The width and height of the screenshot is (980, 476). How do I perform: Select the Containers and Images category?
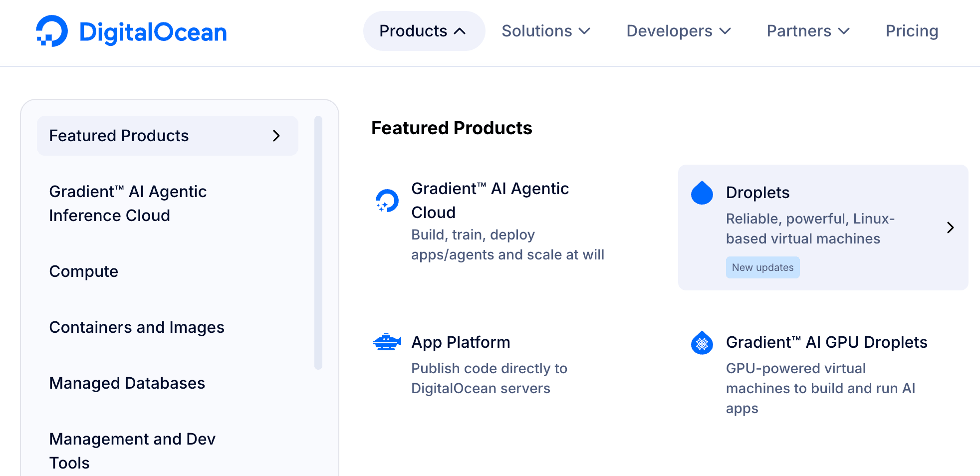tap(137, 327)
